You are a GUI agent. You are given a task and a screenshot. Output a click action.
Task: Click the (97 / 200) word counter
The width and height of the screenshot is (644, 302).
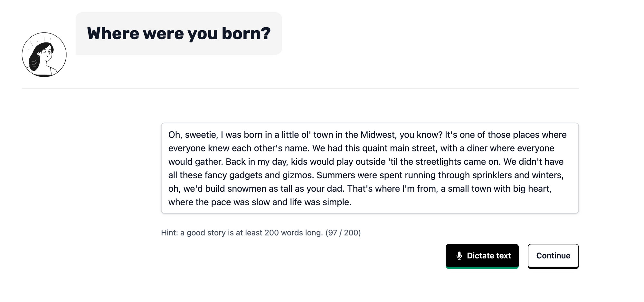coord(343,233)
